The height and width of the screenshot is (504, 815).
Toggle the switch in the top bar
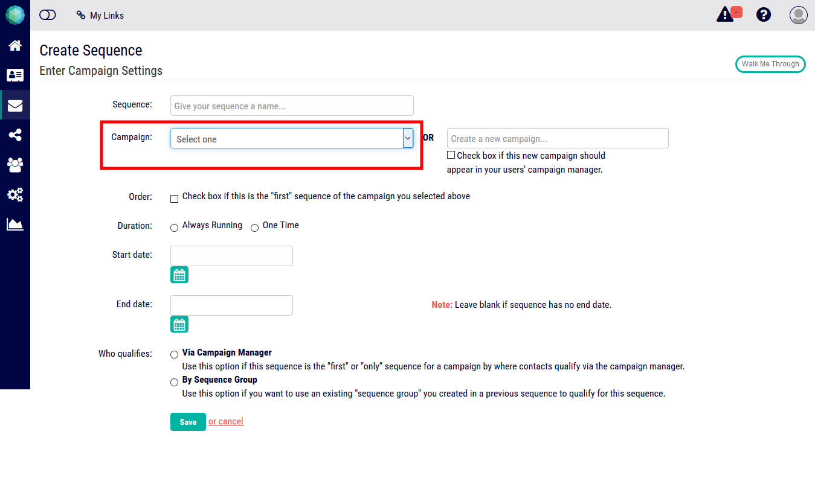point(48,15)
